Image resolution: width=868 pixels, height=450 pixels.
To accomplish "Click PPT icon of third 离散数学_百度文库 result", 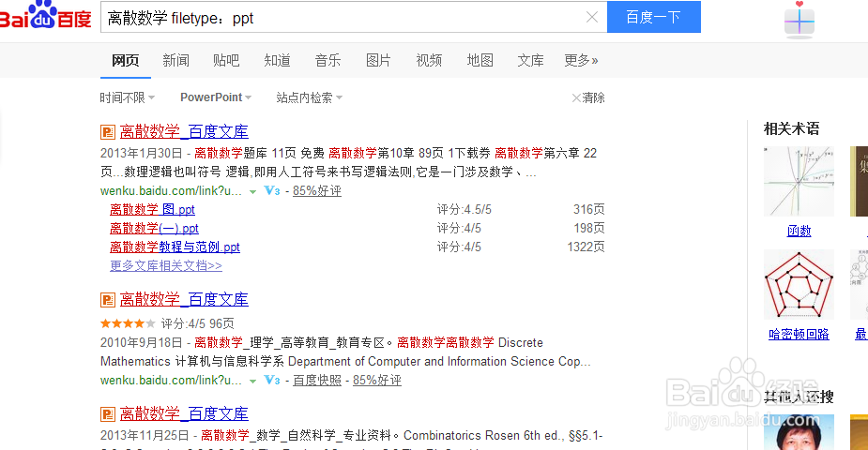I will point(107,414).
